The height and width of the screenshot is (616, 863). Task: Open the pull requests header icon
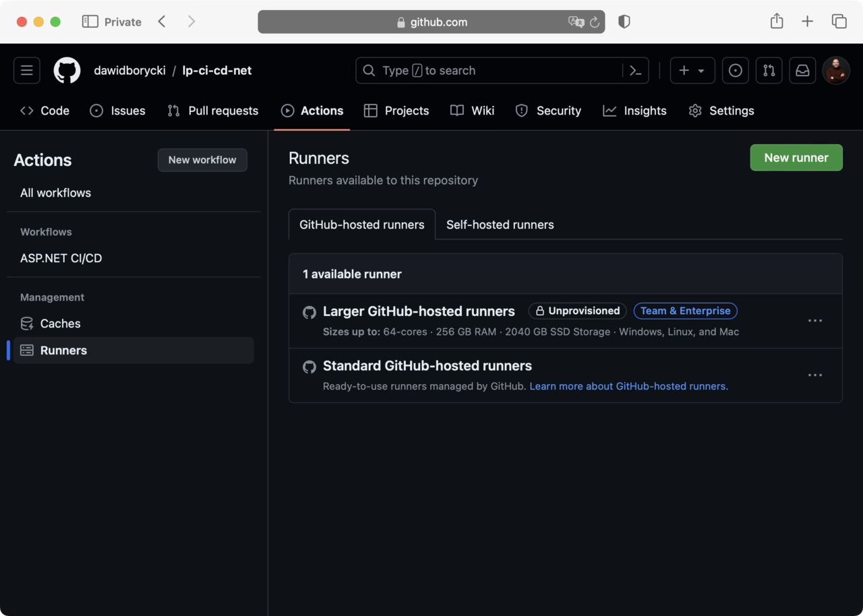[769, 71]
